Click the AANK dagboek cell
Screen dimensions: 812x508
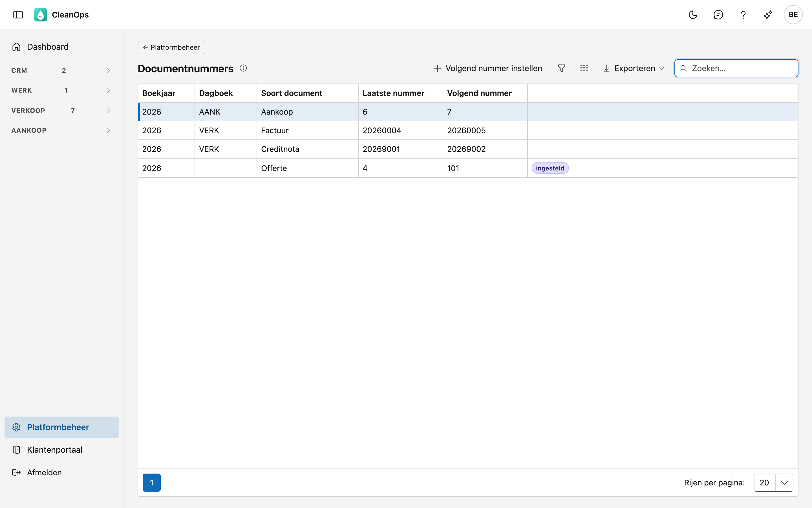click(x=226, y=111)
